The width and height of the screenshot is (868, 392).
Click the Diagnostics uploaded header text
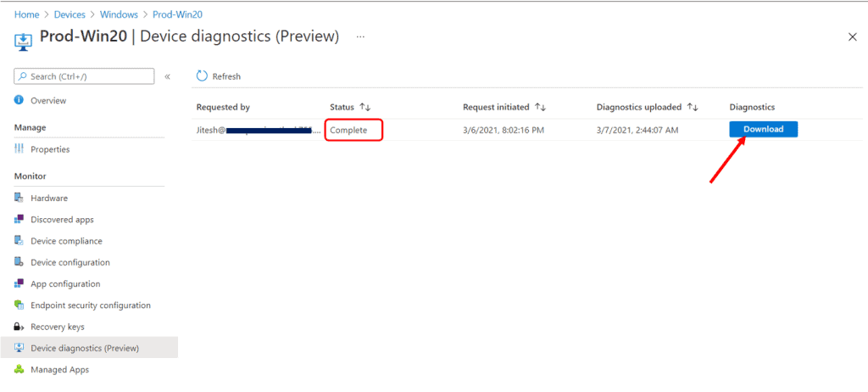click(x=639, y=107)
